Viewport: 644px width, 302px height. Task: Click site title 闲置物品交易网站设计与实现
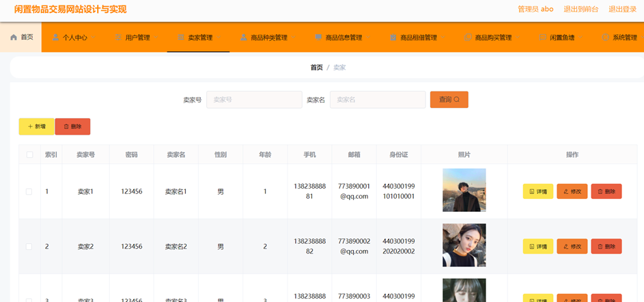pos(70,10)
